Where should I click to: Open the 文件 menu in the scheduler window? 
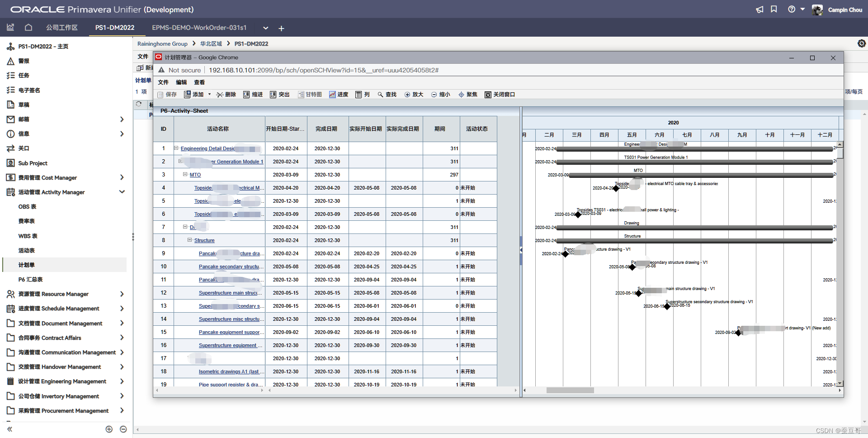(163, 82)
